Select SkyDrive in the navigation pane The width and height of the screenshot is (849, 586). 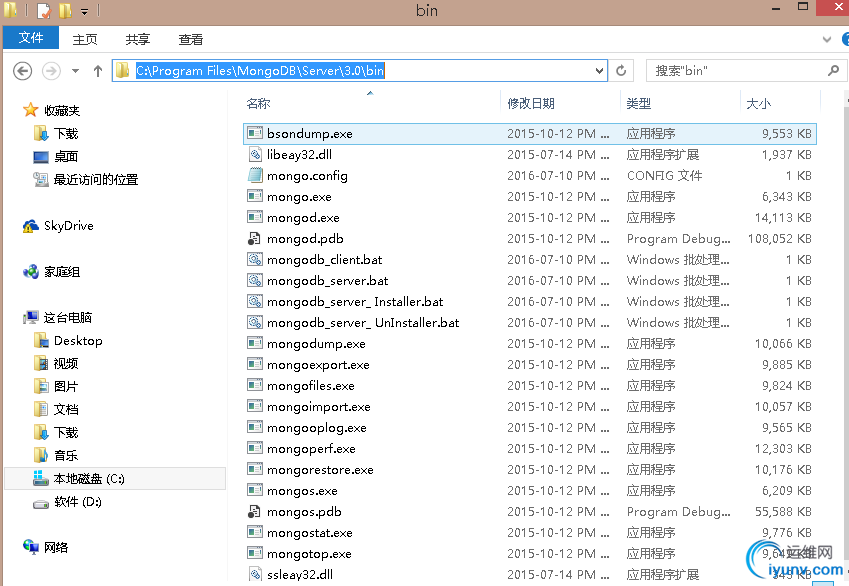click(58, 226)
